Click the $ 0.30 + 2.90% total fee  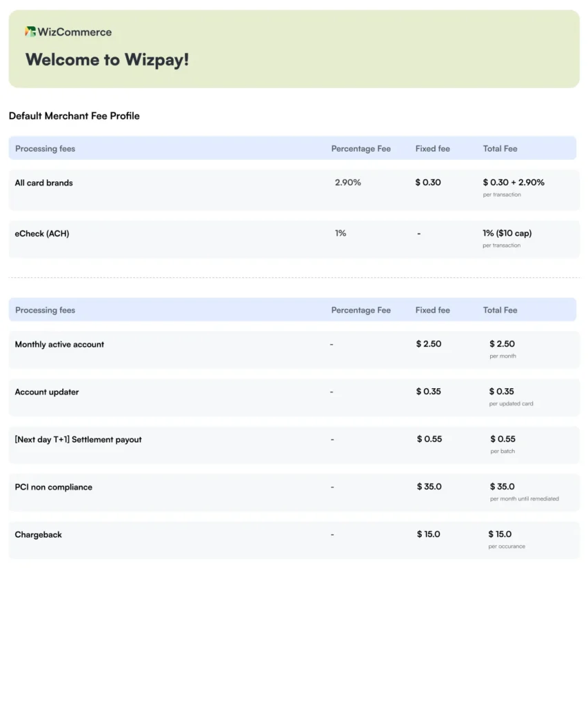(x=514, y=183)
